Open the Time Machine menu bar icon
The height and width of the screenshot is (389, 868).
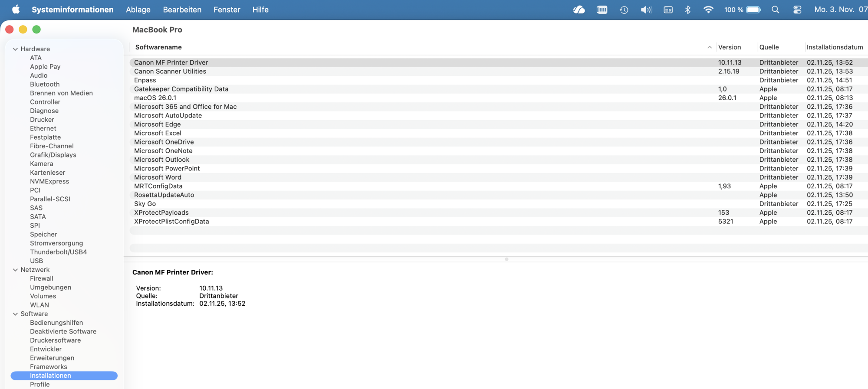(x=624, y=10)
